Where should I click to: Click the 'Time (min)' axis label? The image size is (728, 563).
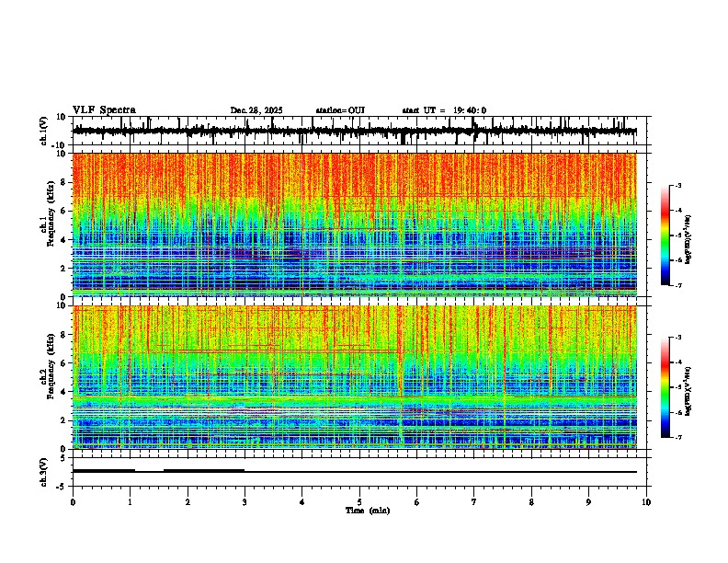pyautogui.click(x=368, y=511)
